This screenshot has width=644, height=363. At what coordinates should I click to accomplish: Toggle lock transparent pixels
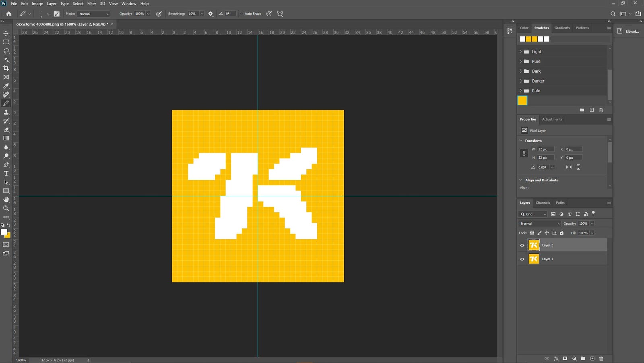532,233
